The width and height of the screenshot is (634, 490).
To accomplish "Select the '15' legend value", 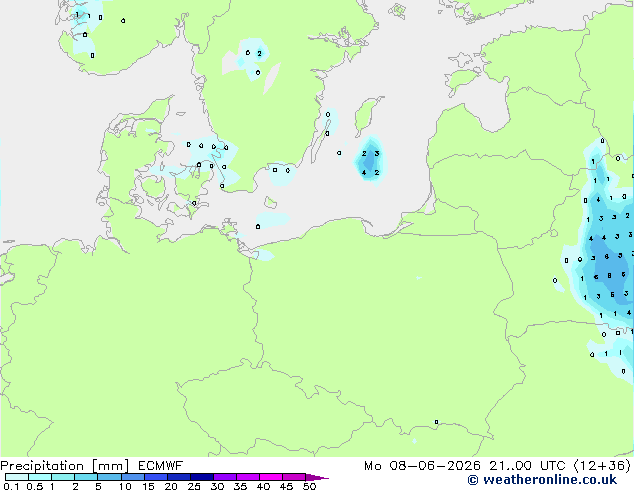I will [148, 486].
